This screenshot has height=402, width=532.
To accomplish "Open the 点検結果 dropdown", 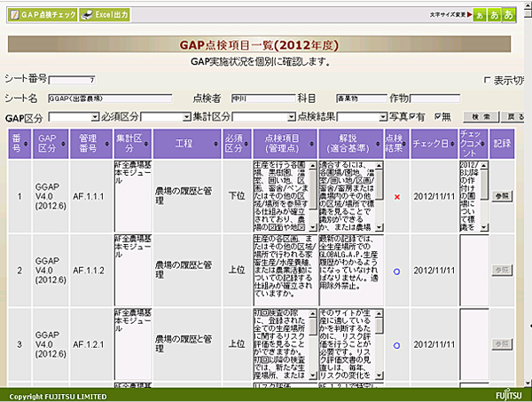I will click(362, 117).
